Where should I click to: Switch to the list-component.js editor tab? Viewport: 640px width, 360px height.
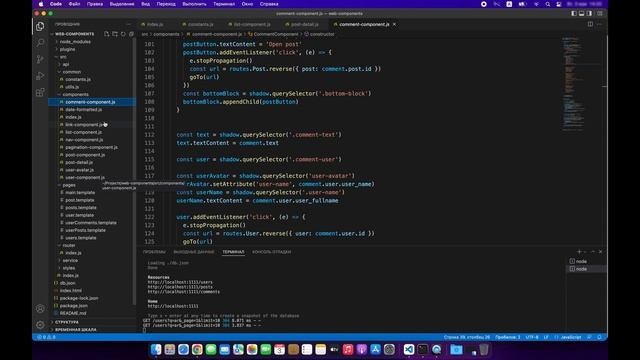[252, 24]
